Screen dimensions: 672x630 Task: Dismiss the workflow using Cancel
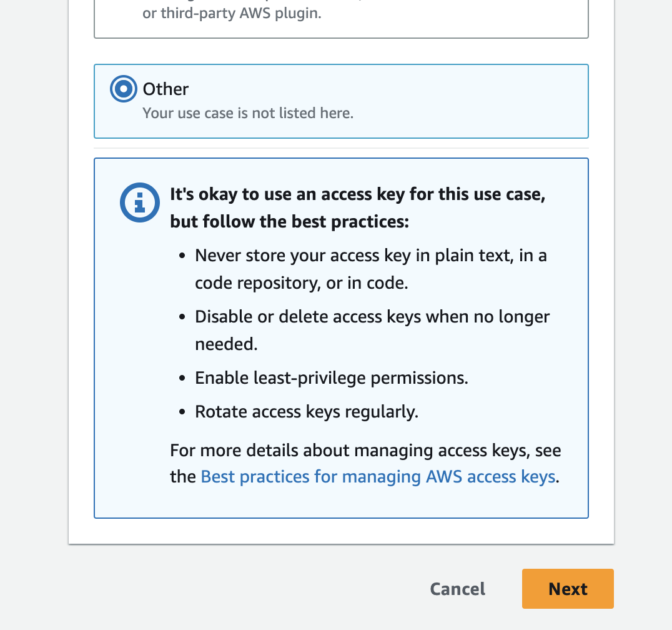[x=457, y=588]
